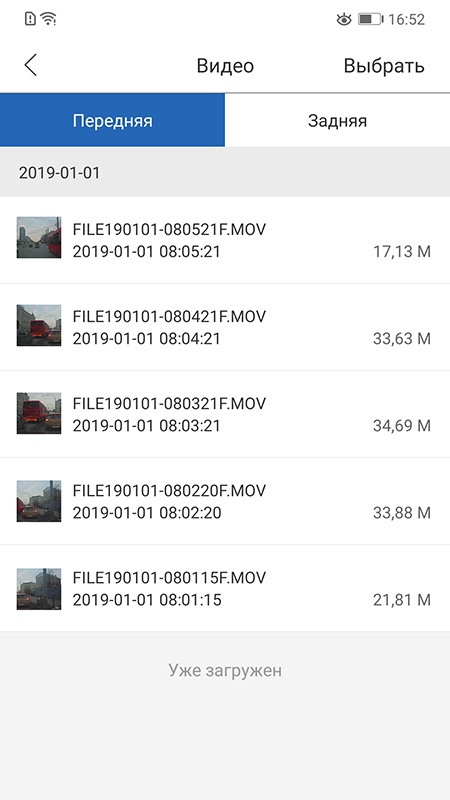
Task: Tap the battery icon in status bar
Action: tap(371, 19)
